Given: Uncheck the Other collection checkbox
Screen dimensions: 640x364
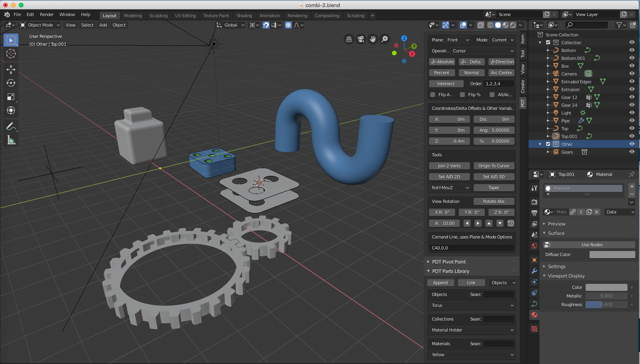Looking at the screenshot, I should tap(548, 144).
